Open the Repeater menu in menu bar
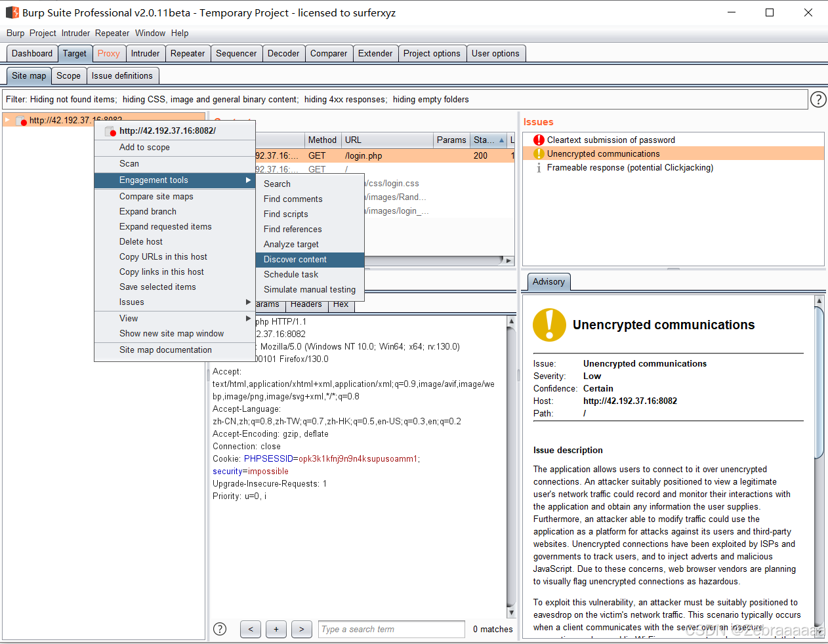Screen dimensions: 828x644 (x=112, y=33)
